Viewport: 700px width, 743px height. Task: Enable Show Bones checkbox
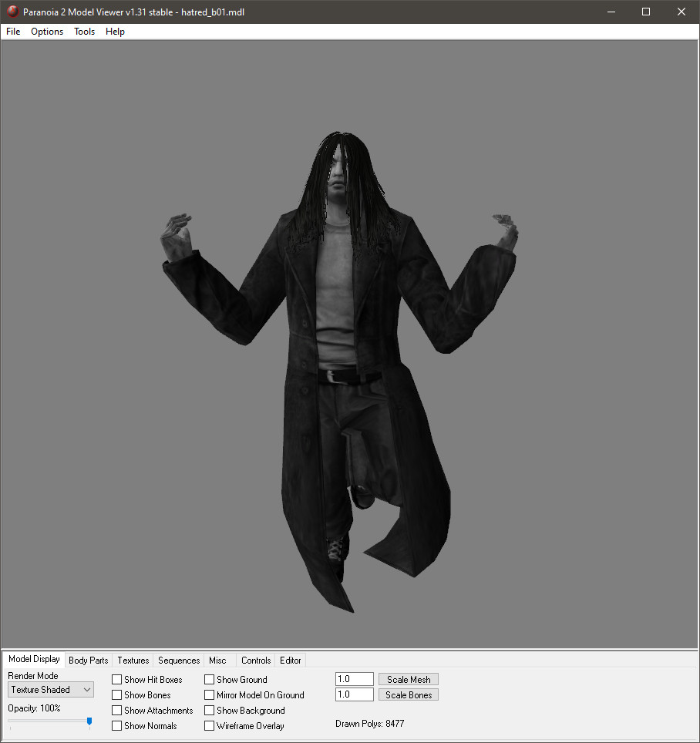[x=117, y=695]
